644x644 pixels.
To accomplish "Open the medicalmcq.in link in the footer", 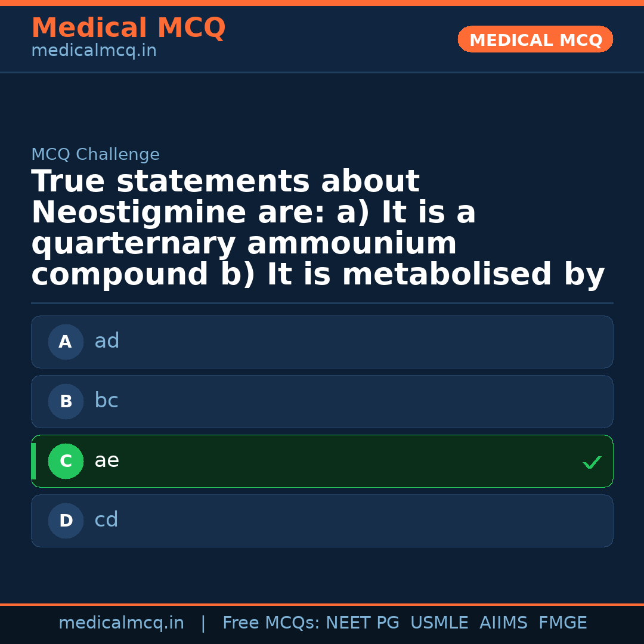I will 121,623.
